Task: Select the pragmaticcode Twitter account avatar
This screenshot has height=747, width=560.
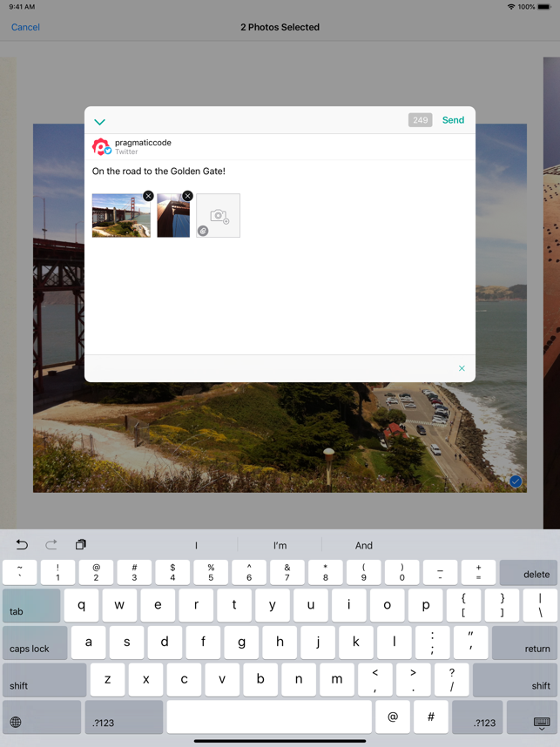Action: click(101, 147)
